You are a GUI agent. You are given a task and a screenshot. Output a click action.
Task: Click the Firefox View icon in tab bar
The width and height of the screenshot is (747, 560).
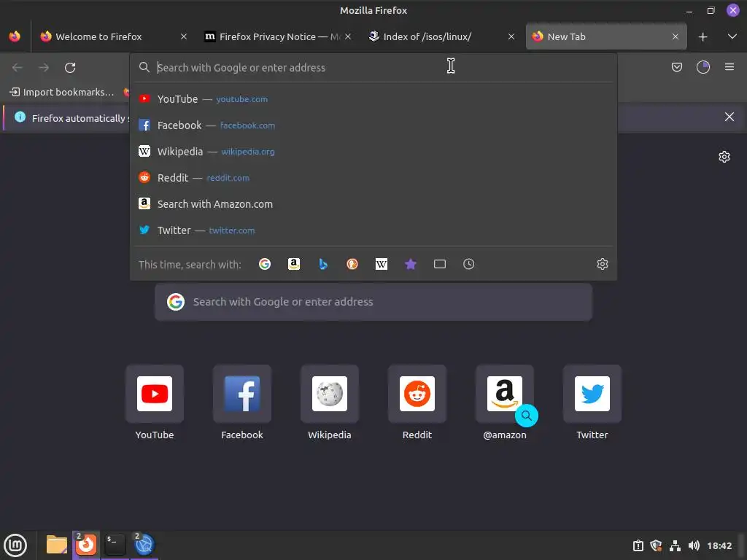pos(15,36)
